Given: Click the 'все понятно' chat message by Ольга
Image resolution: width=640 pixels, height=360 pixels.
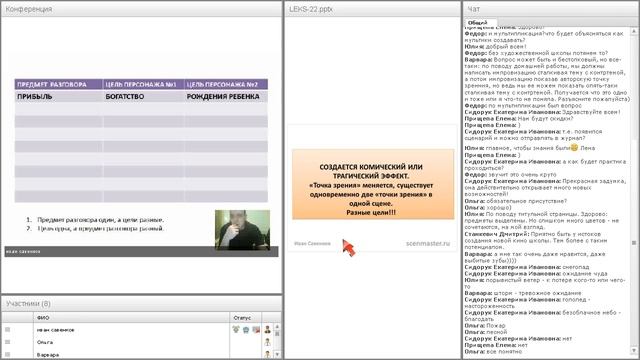Looking at the screenshot, I should pos(504,351).
